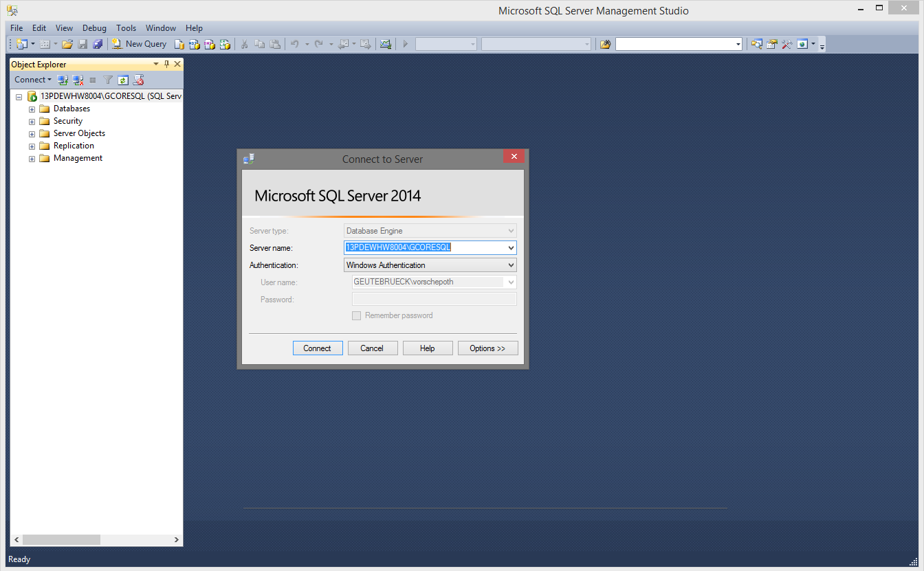The image size is (924, 571).
Task: Select the Databases folder in tree
Action: coord(71,109)
